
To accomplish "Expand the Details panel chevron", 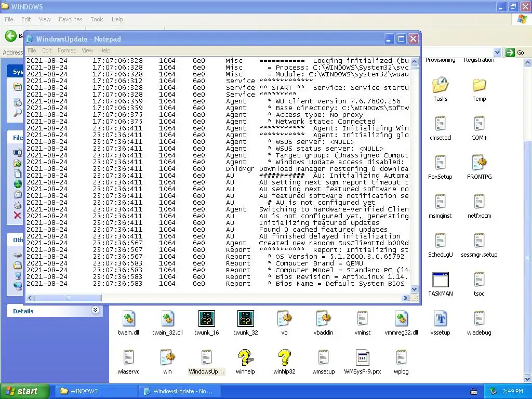I will 96,310.
